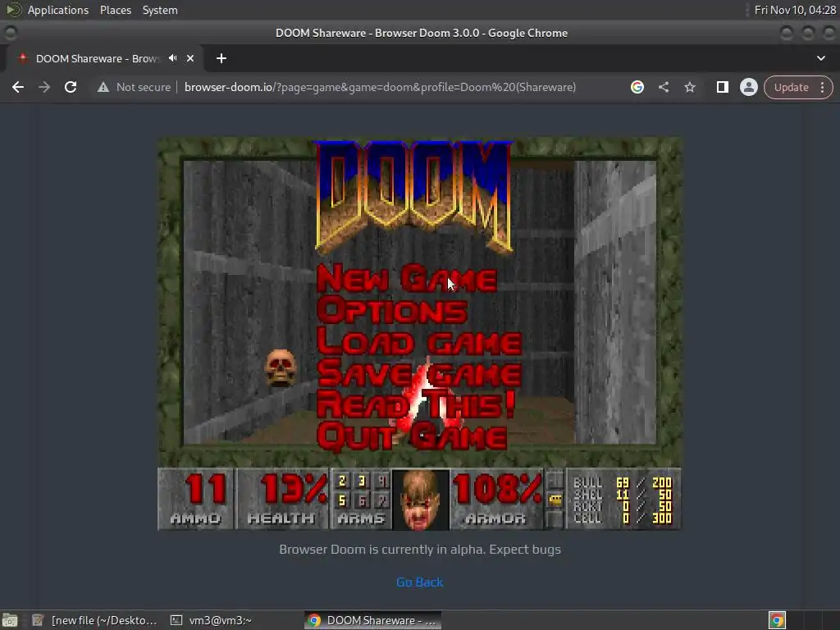
Task: Click the Applications menu logo icon
Action: pos(13,10)
